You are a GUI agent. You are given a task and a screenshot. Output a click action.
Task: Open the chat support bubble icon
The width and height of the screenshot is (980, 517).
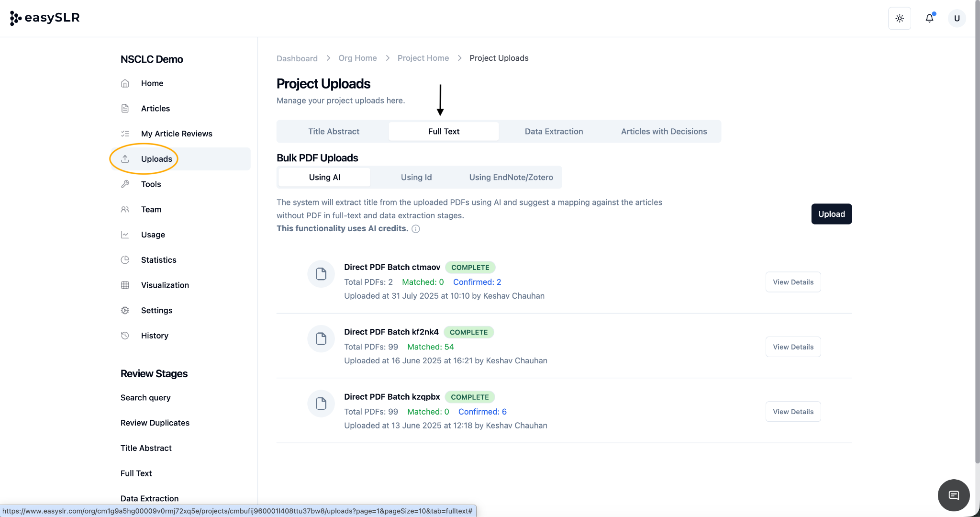tap(953, 495)
